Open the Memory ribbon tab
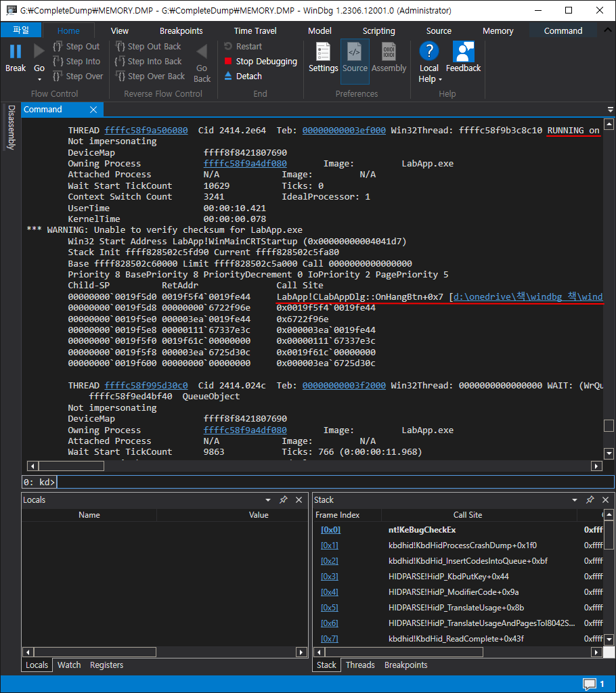Image resolution: width=616 pixels, height=693 pixels. click(x=498, y=31)
